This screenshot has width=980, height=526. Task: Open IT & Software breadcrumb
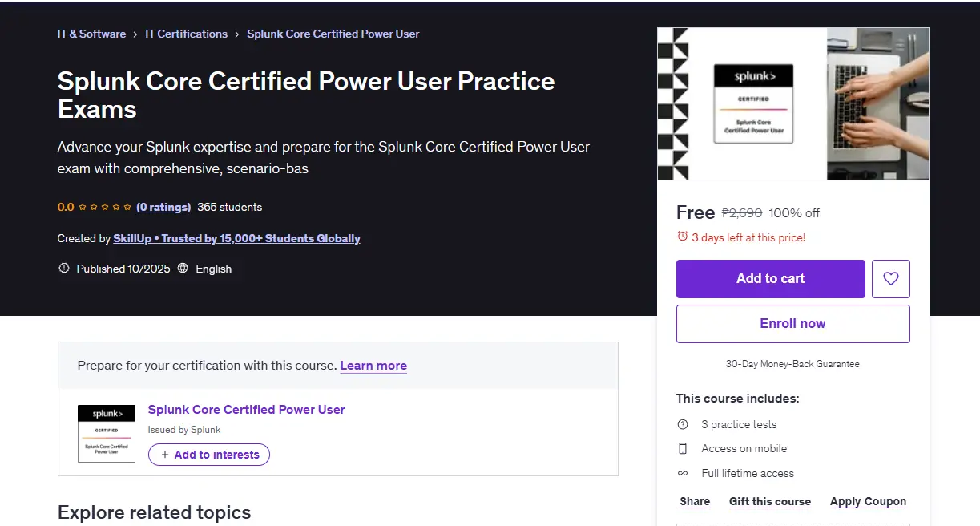91,34
